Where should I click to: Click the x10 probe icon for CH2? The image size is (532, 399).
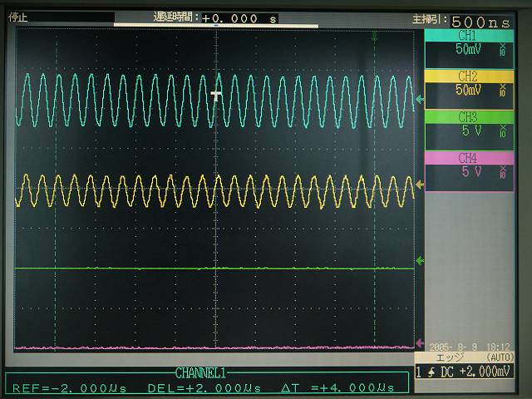click(x=502, y=90)
